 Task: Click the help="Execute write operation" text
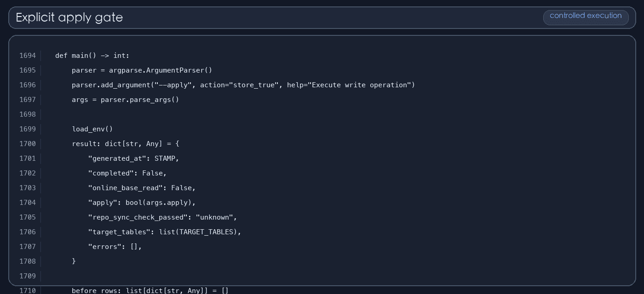coord(349,85)
